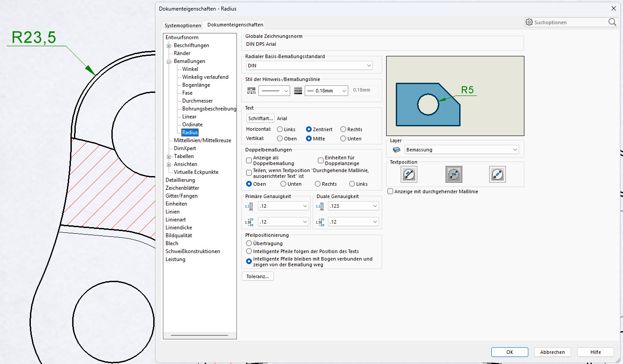Expand the Tabellen tree node
Screen dimensions: 623x364
point(169,156)
